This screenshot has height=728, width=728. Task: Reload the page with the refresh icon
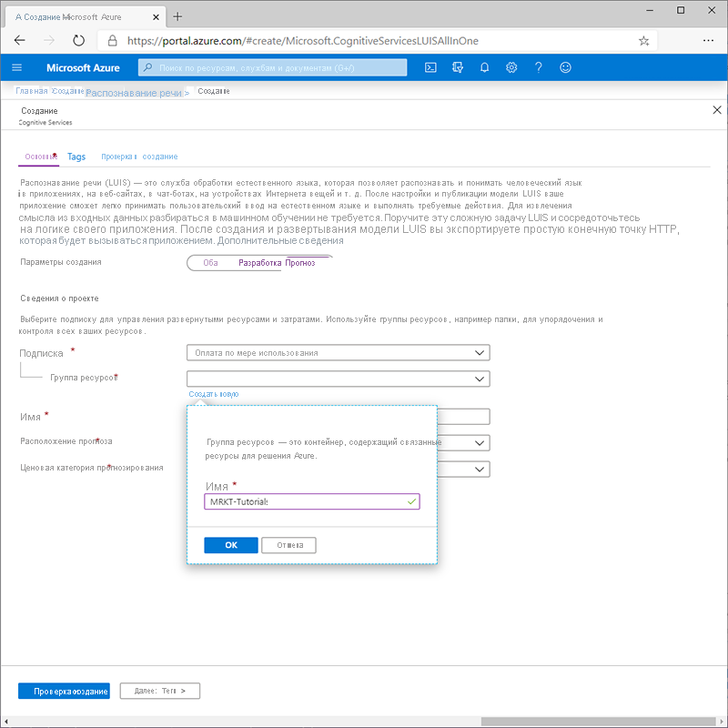[78, 40]
